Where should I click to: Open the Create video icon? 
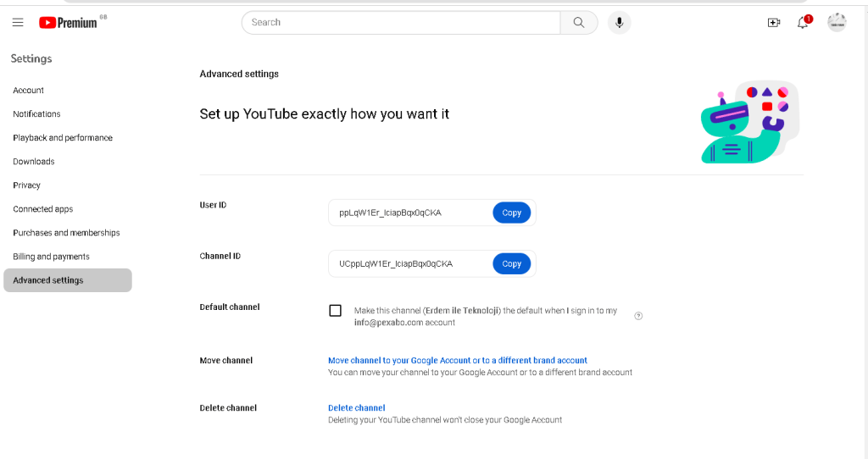coord(774,23)
